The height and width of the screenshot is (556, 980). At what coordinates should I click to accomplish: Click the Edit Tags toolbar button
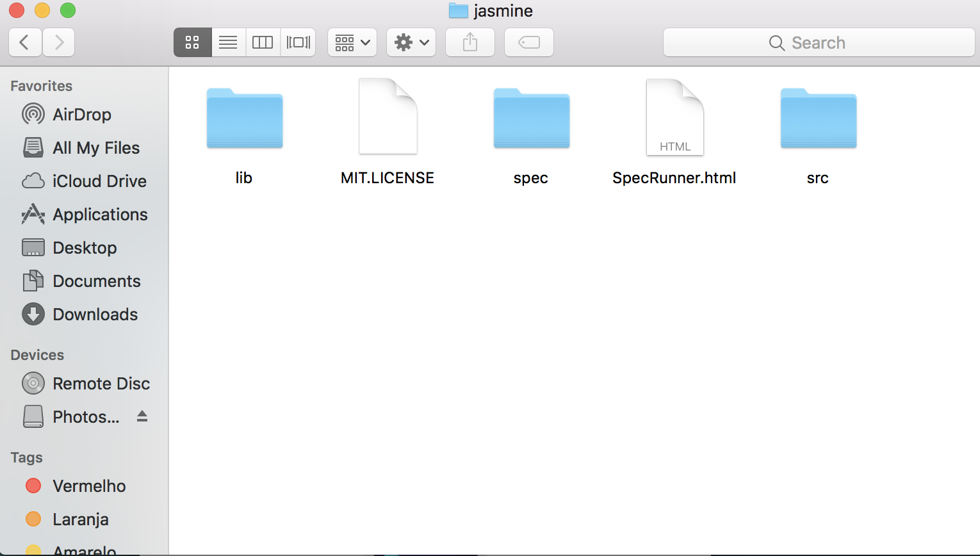[529, 42]
